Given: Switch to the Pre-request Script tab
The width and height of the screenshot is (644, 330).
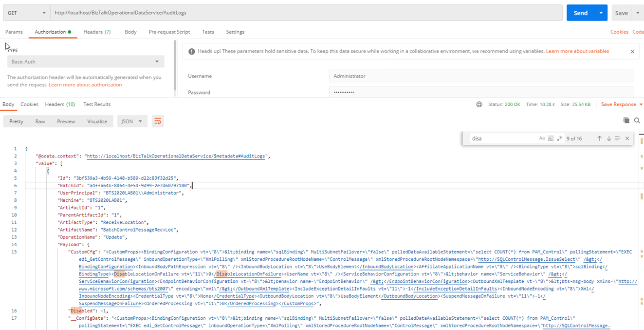Looking at the screenshot, I should pyautogui.click(x=169, y=32).
